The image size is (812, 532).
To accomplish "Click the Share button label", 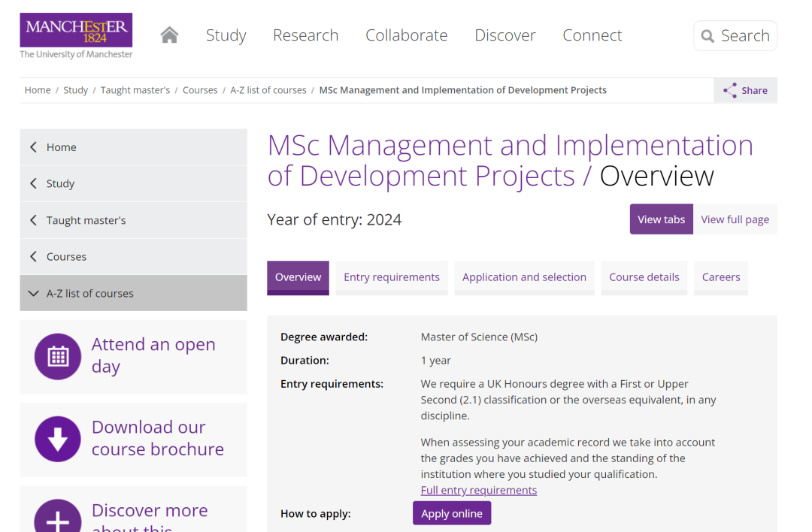I will 754,91.
